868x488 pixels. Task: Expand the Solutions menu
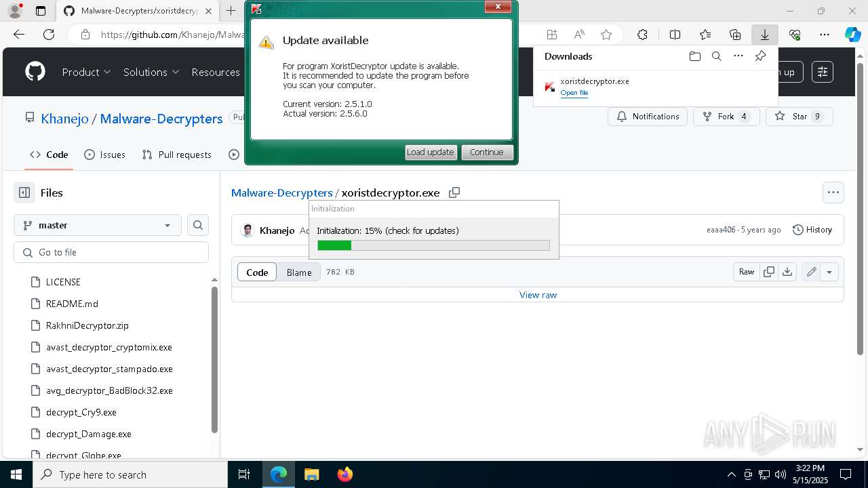tap(151, 72)
